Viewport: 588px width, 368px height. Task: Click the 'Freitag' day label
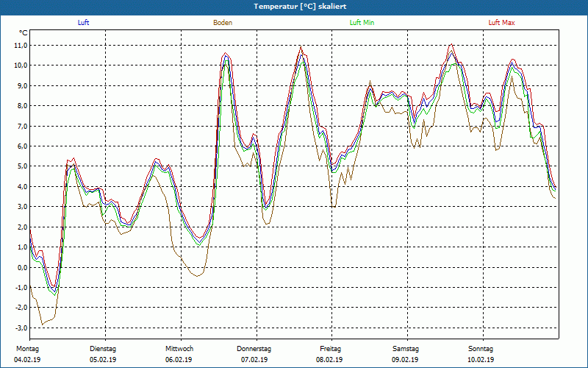330,349
